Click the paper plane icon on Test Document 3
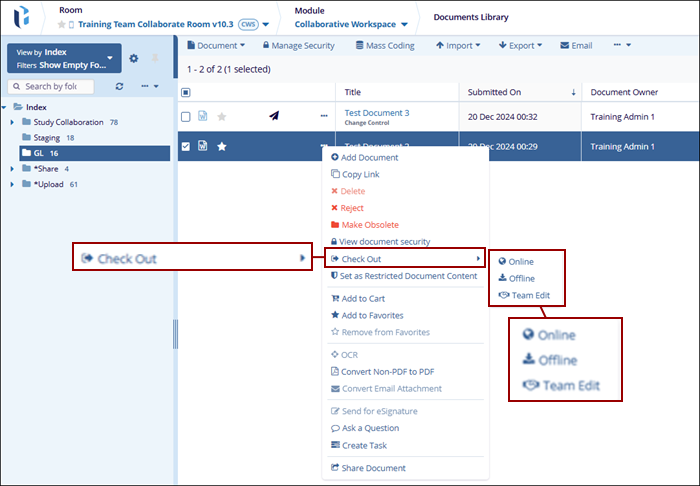Screen dimensions: 700x486 click(275, 117)
